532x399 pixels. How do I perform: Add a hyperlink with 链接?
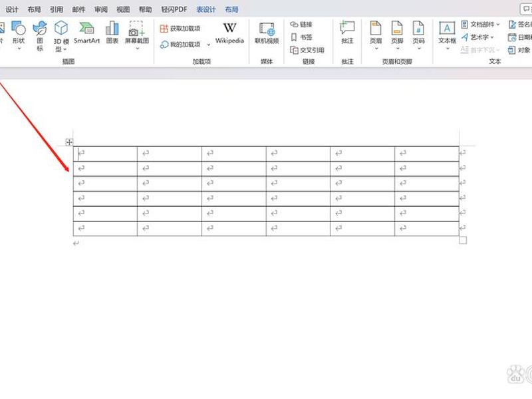click(x=301, y=25)
